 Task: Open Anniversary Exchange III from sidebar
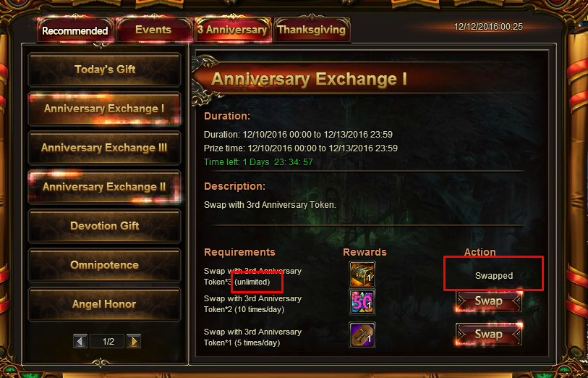click(x=105, y=148)
